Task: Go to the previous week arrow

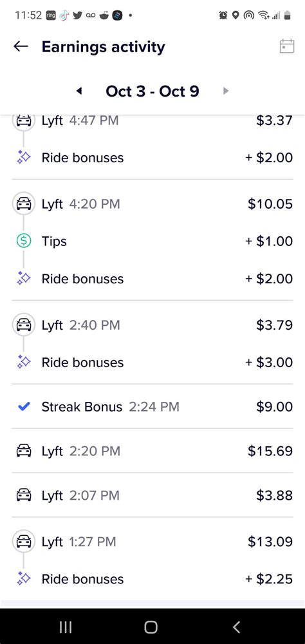Action: (79, 91)
